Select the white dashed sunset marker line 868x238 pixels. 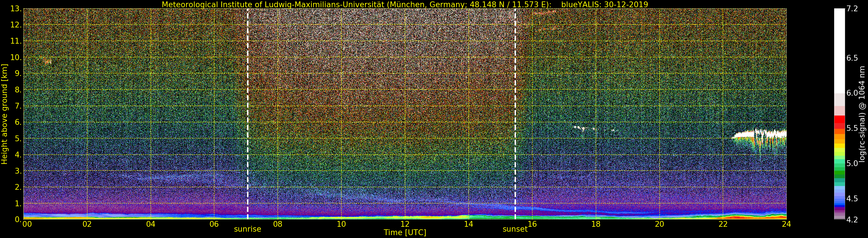(x=515, y=114)
